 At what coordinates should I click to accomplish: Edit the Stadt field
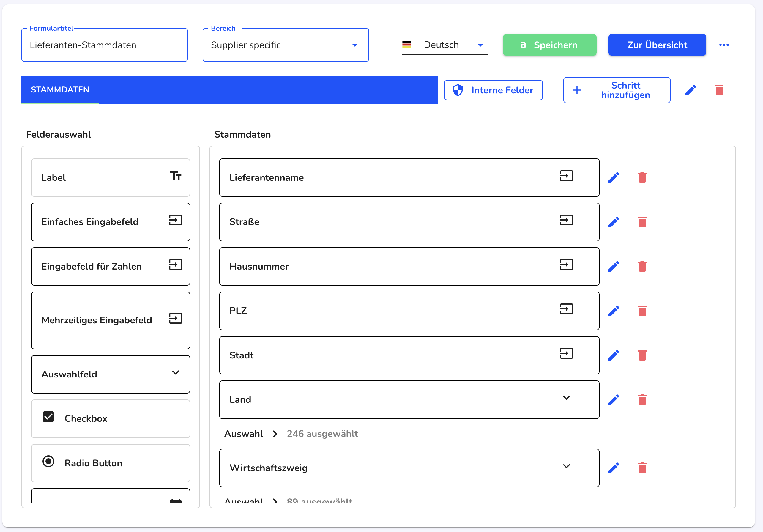(614, 355)
